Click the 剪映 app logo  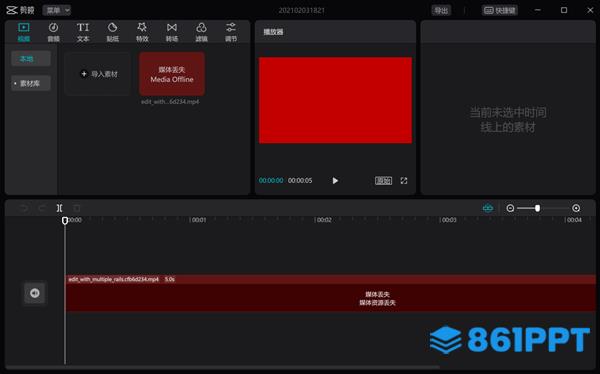tap(20, 10)
